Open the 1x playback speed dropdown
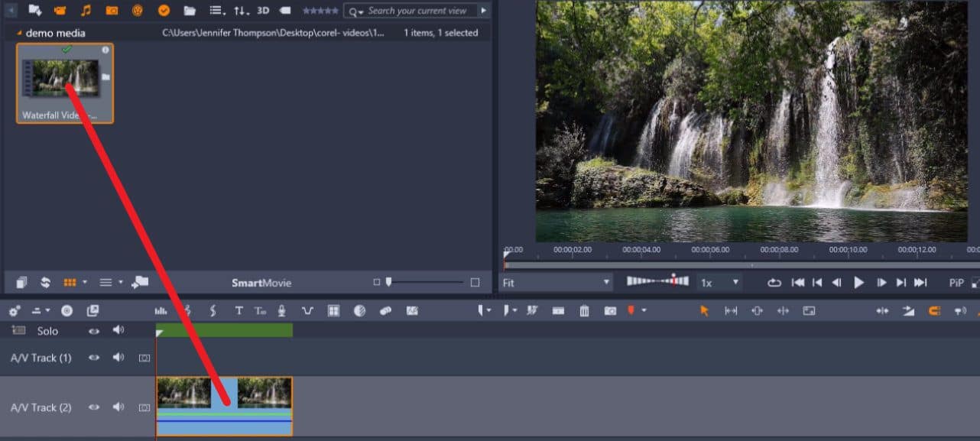 click(736, 282)
